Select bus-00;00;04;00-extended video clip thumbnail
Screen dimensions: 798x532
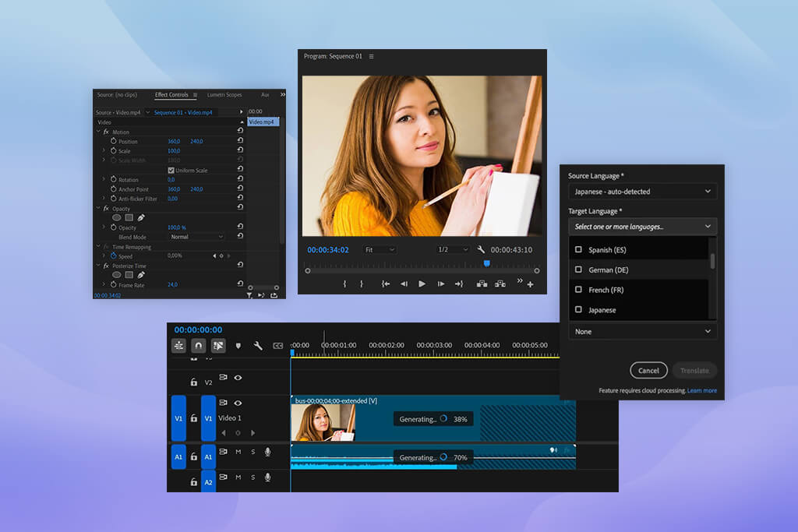coord(323,423)
